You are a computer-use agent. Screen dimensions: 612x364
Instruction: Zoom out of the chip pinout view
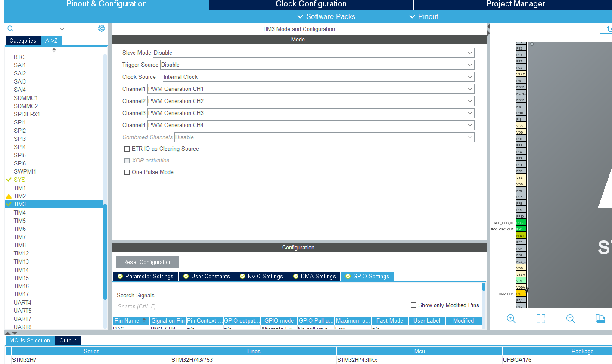pyautogui.click(x=571, y=319)
